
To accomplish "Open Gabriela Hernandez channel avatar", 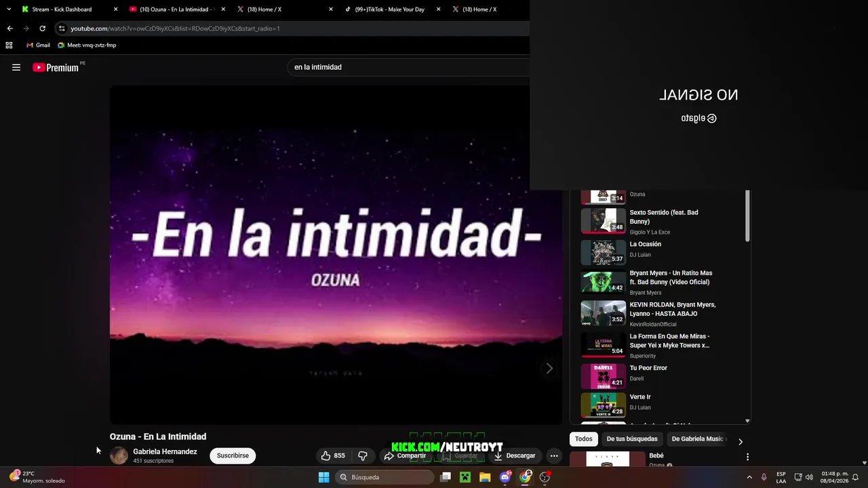I will click(119, 455).
